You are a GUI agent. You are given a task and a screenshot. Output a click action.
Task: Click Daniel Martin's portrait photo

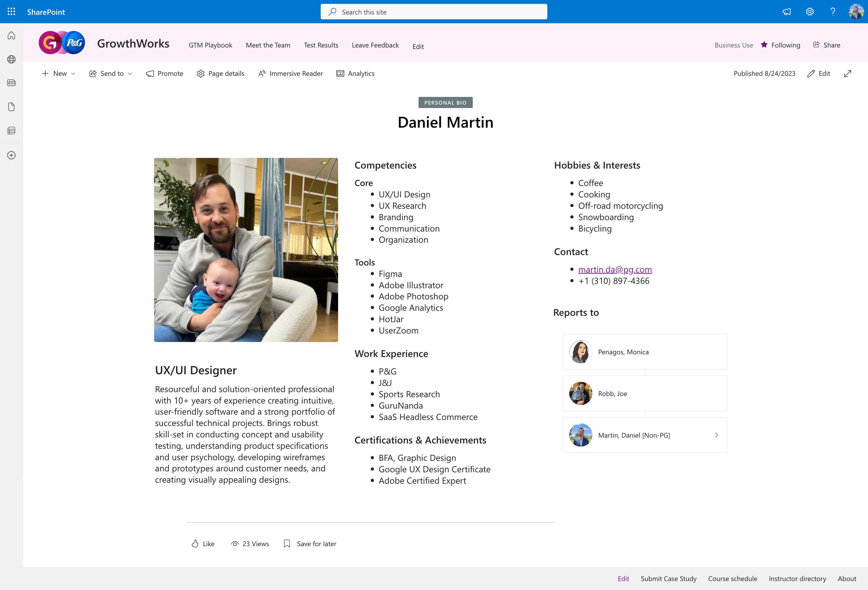click(x=246, y=250)
